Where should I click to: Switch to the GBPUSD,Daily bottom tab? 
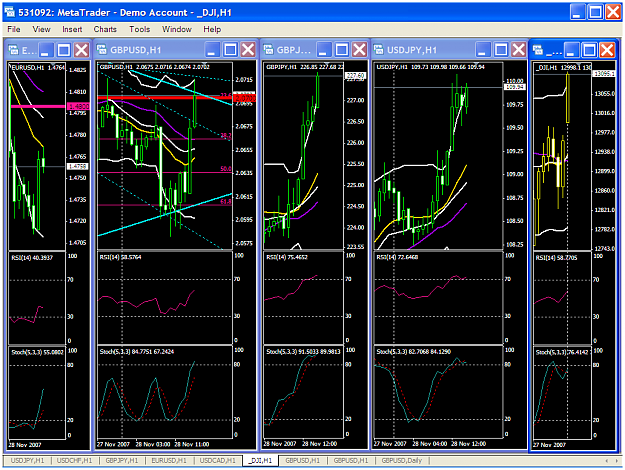coord(402,460)
